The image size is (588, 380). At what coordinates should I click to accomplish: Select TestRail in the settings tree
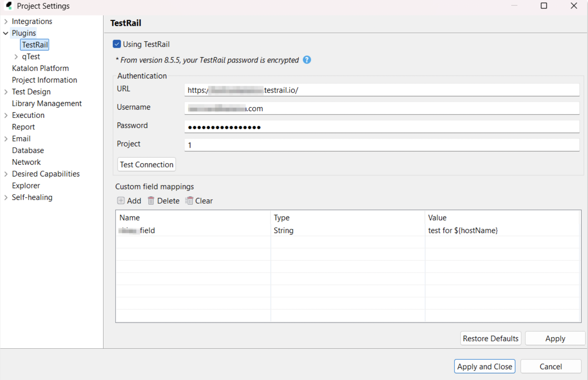click(35, 45)
